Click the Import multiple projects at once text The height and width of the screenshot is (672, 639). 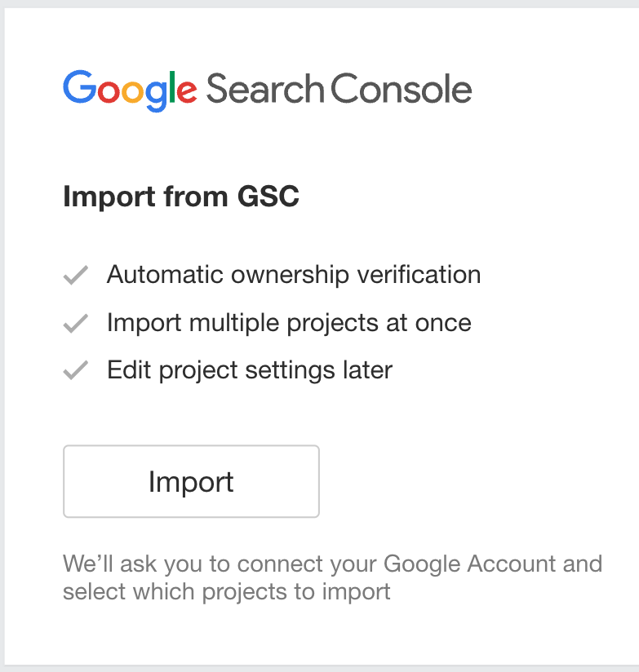[x=288, y=322]
